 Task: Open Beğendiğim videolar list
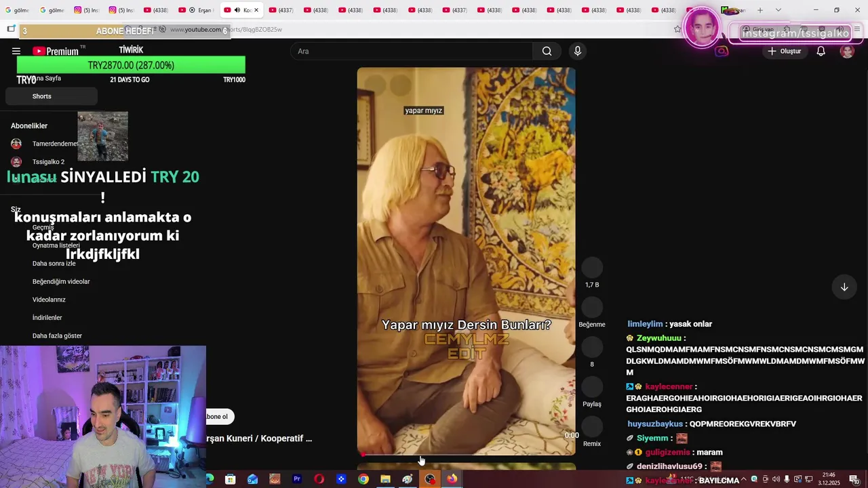(61, 282)
